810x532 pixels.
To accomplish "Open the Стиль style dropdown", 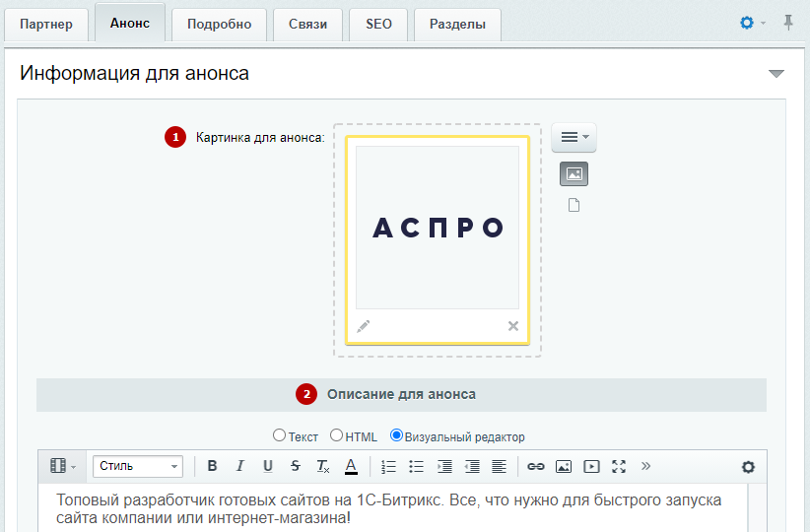I will [138, 466].
